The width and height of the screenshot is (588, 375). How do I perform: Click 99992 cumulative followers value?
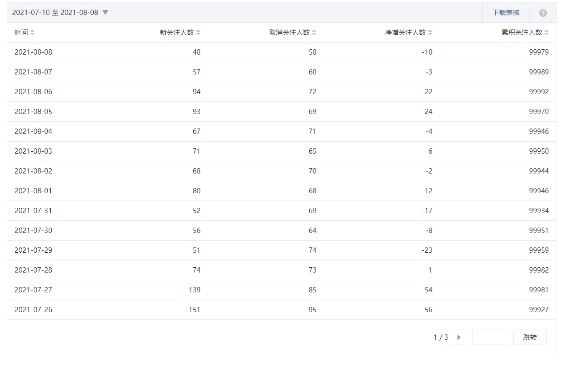click(539, 92)
